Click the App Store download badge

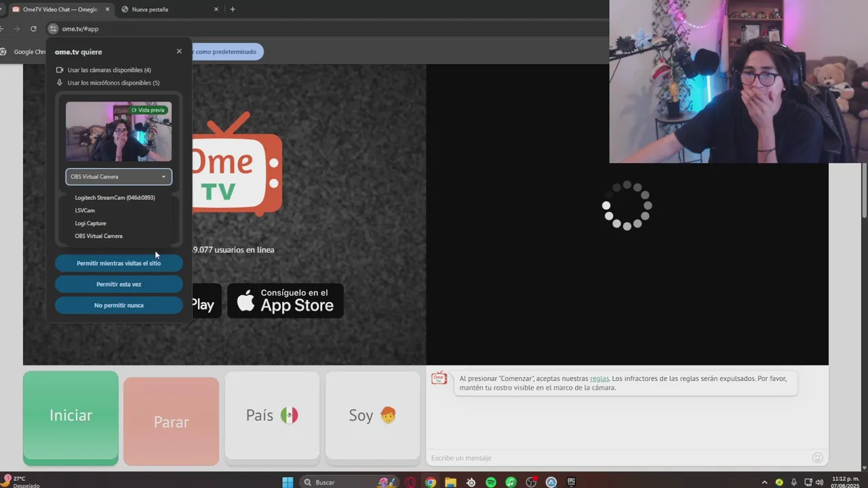[x=285, y=300]
